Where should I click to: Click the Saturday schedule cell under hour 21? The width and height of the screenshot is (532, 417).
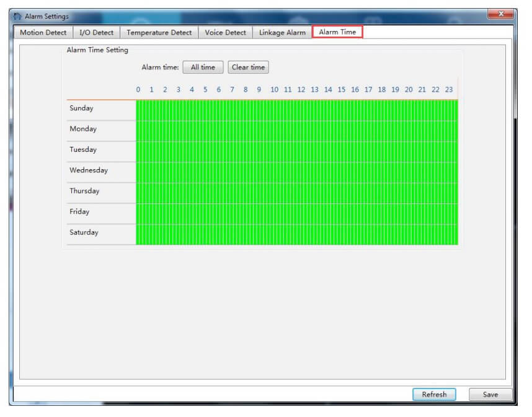424,235
